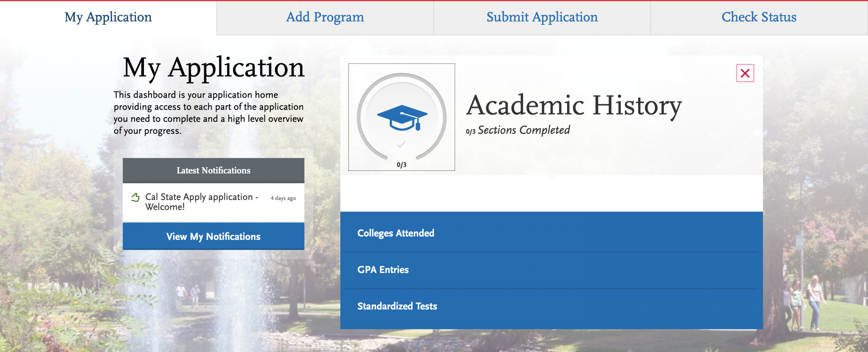The image size is (868, 352).
Task: Open the Cal State Apply Welcome notification
Action: point(201,202)
